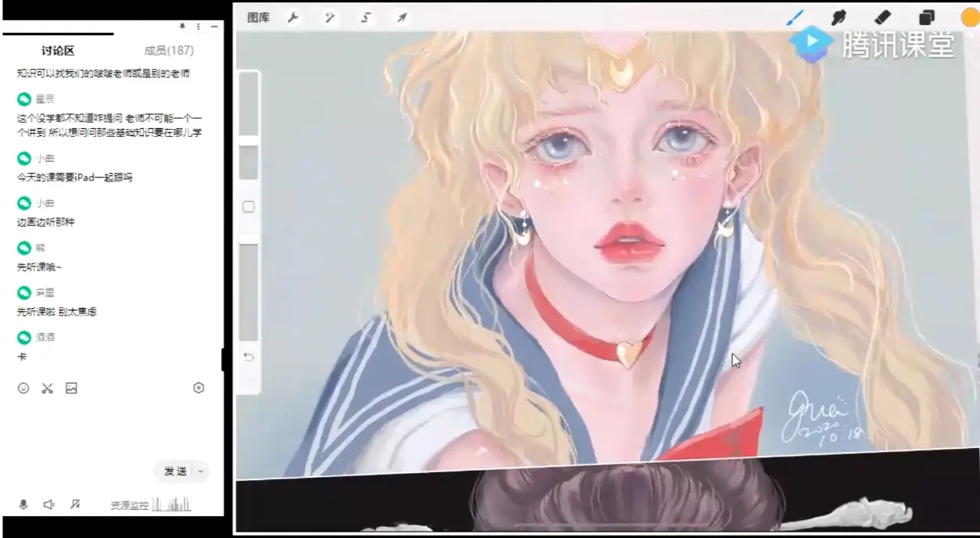Image resolution: width=980 pixels, height=538 pixels.
Task: Open the Actions wrench menu in Procreate
Action: click(x=292, y=16)
